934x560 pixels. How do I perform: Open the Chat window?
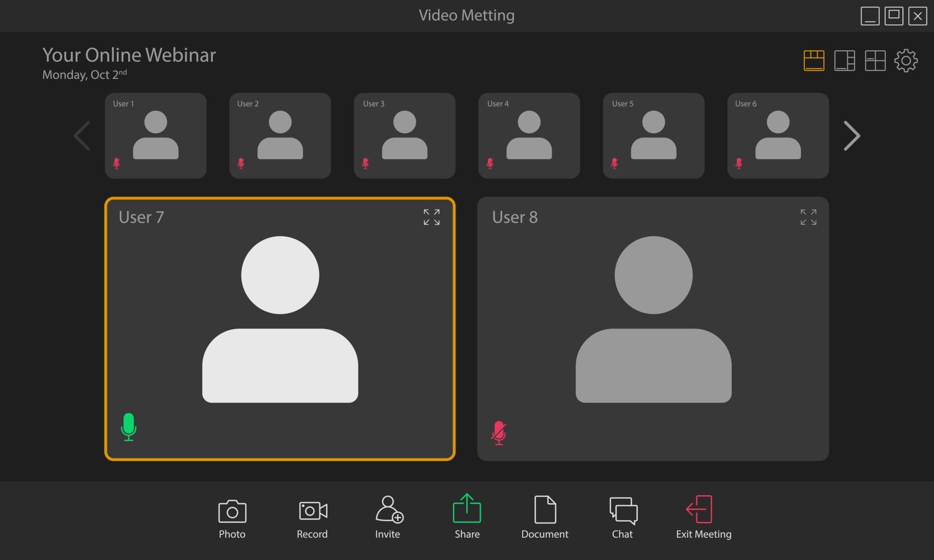[623, 518]
